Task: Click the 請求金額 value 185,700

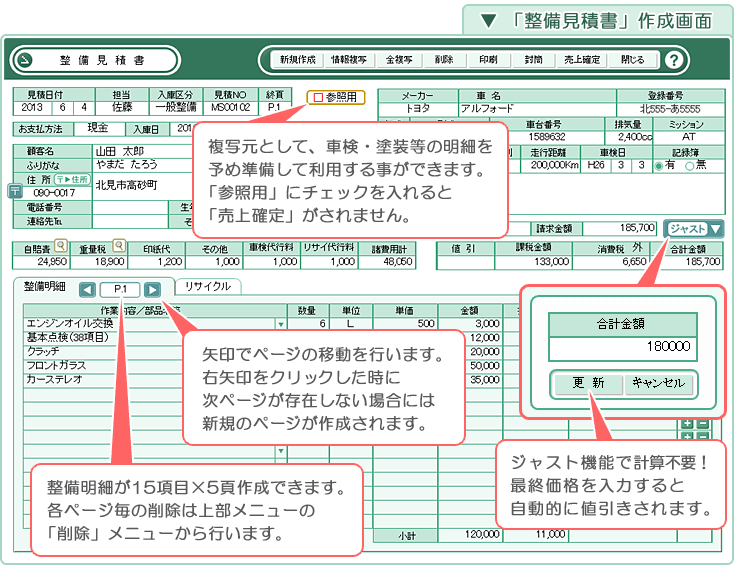Action: (619, 228)
